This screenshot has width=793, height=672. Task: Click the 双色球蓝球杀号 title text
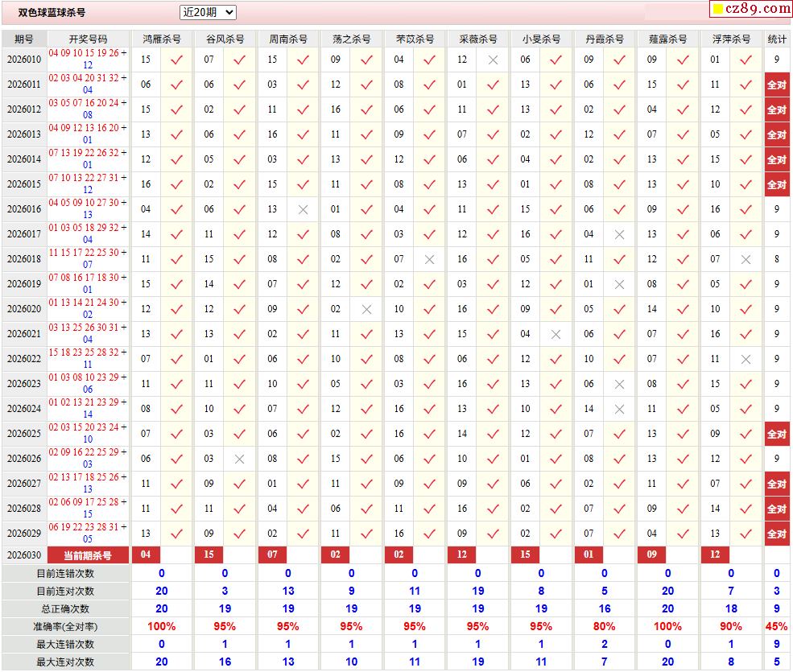[x=52, y=13]
